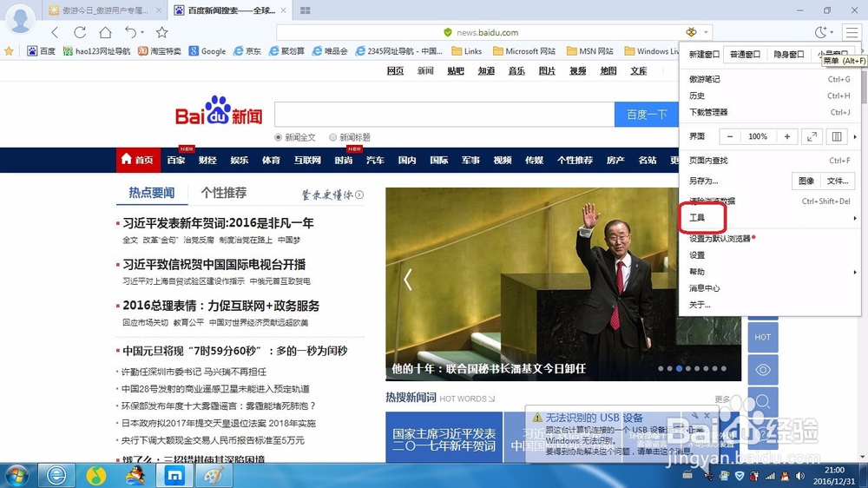Click the star favorite icon in toolbar
Image resolution: width=868 pixels, height=488 pixels.
[x=161, y=32]
